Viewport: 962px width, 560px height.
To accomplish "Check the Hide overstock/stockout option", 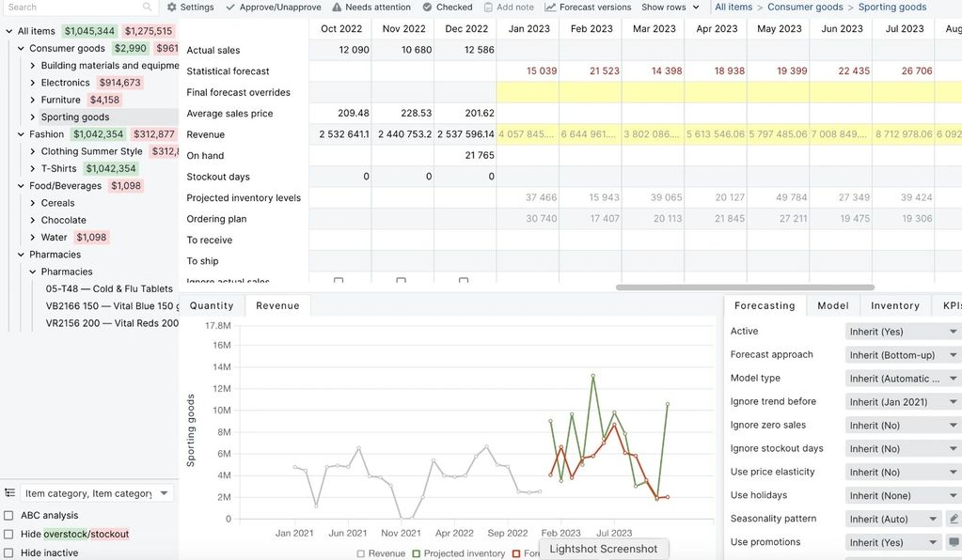I will tap(8, 535).
